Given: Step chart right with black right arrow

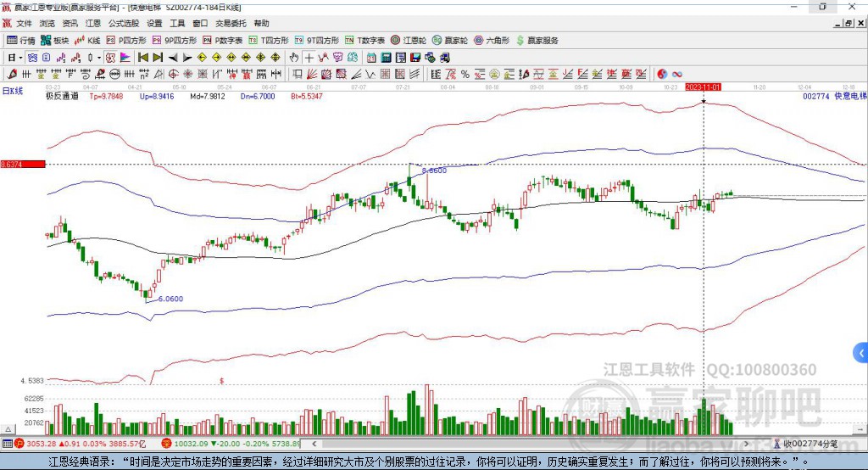Looking at the screenshot, I should [x=187, y=58].
